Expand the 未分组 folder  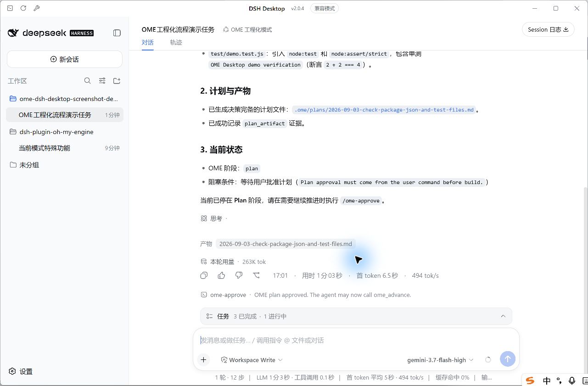[65, 165]
